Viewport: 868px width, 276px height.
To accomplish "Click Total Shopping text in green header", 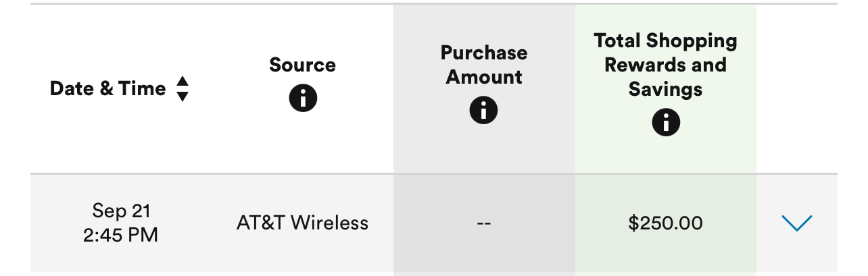I will [666, 40].
